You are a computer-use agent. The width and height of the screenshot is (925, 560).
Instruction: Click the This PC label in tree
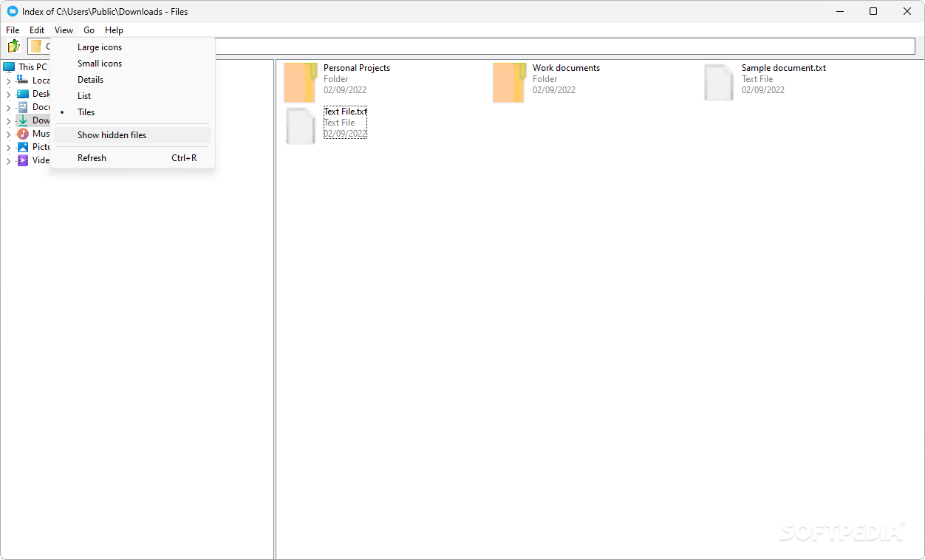pyautogui.click(x=33, y=66)
